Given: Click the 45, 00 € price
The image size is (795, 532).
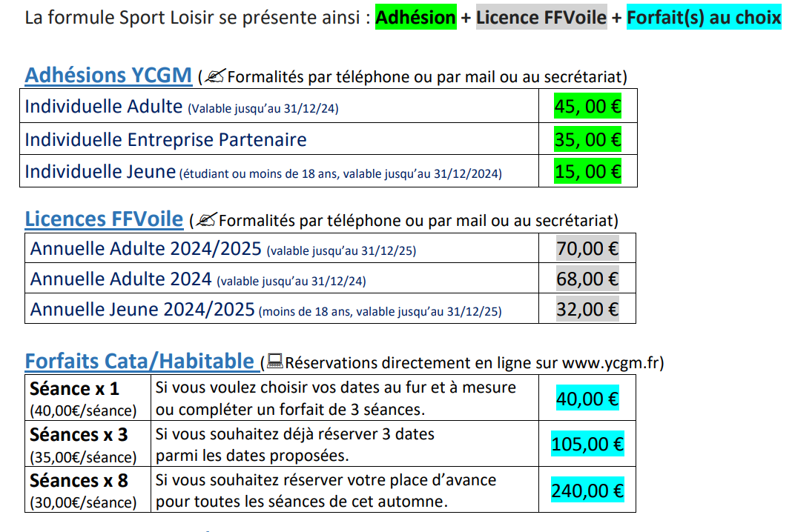Looking at the screenshot, I should coord(587,107).
